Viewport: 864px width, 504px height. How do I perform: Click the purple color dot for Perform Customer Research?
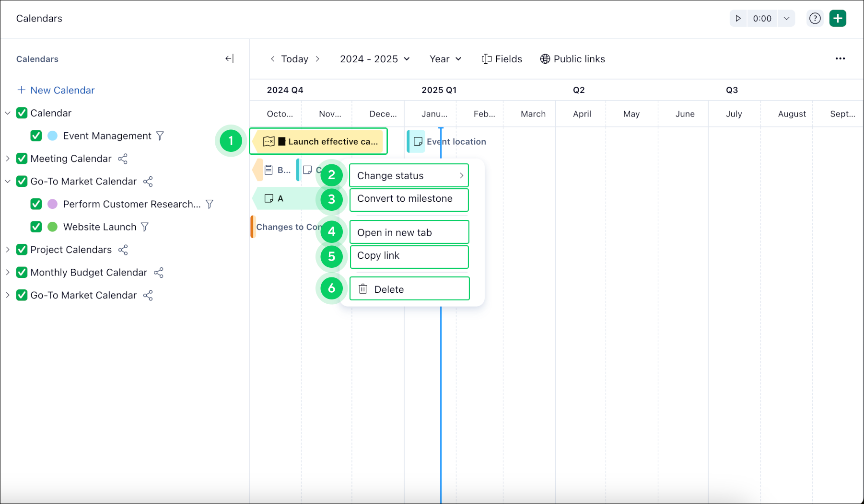click(x=52, y=204)
